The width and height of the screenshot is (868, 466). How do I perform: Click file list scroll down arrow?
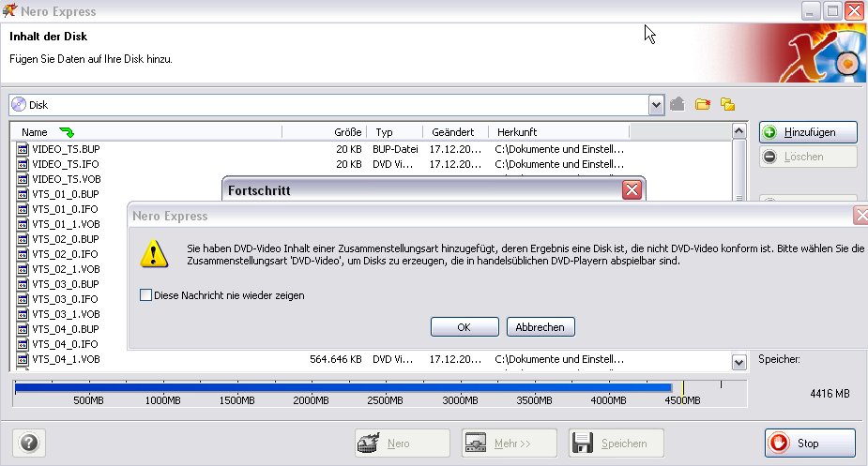point(739,363)
